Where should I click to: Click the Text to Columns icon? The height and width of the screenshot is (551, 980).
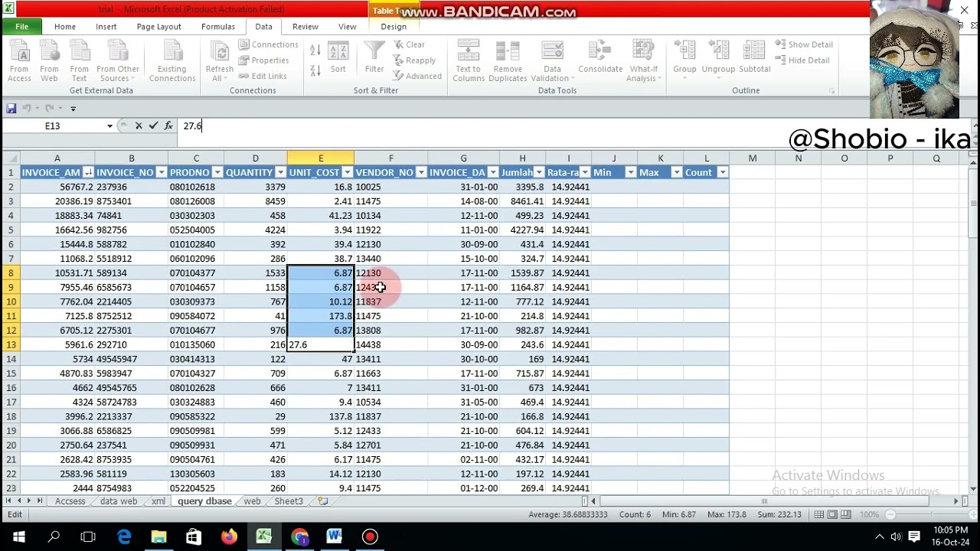(468, 60)
